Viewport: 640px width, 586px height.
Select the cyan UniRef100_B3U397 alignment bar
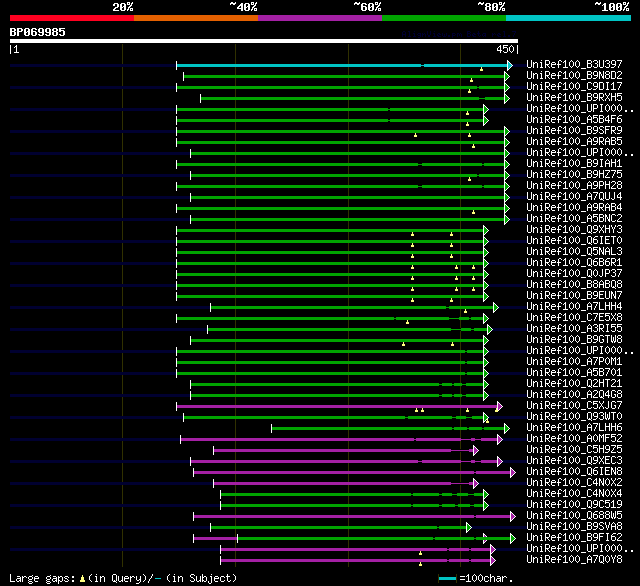(342, 65)
